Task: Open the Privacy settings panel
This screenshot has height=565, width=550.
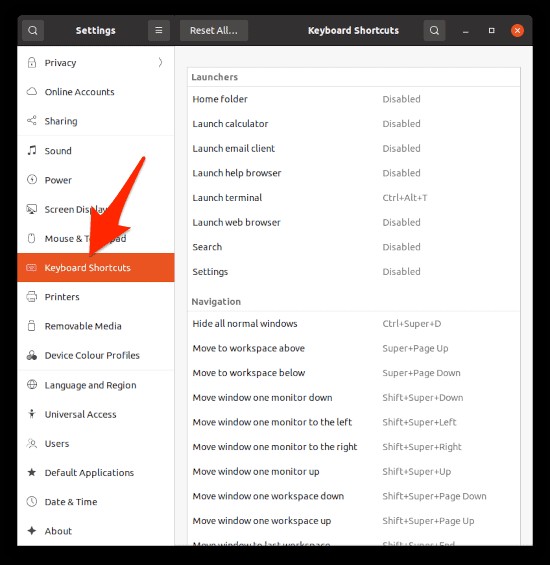Action: coord(96,63)
